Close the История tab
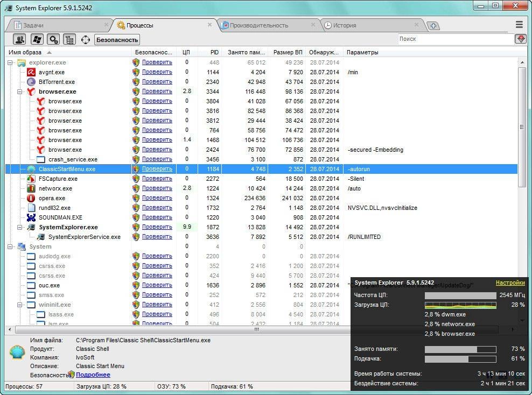The height and width of the screenshot is (395, 532). point(417,25)
